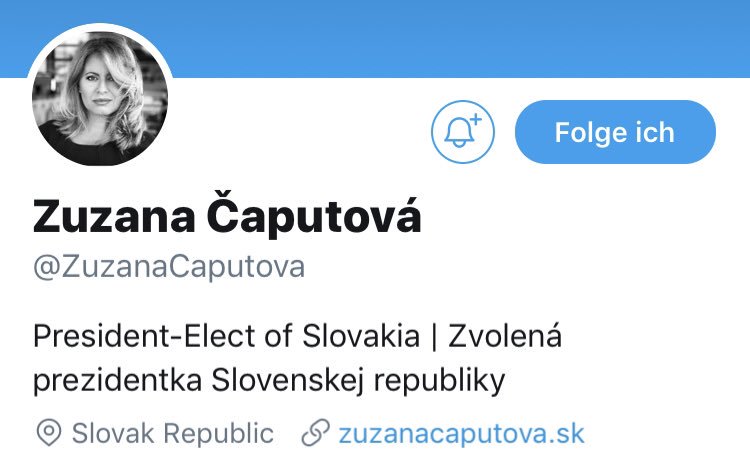Click the word Slovak in the location

[113, 433]
